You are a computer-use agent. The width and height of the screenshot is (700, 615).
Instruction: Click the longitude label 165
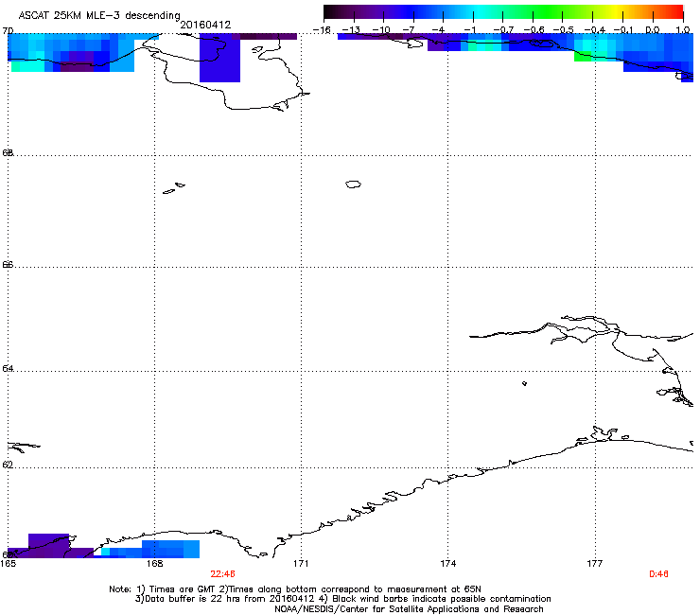tap(8, 564)
